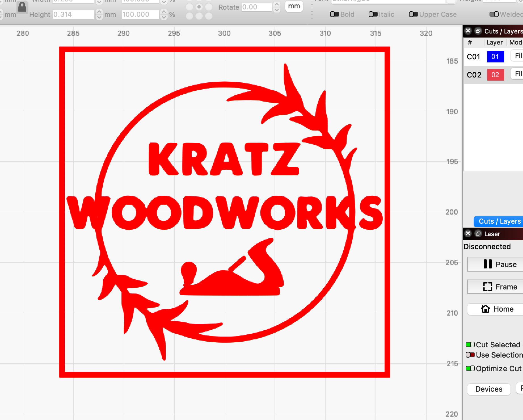Image resolution: width=523 pixels, height=420 pixels.
Task: Send the laser Home
Action: tap(495, 309)
